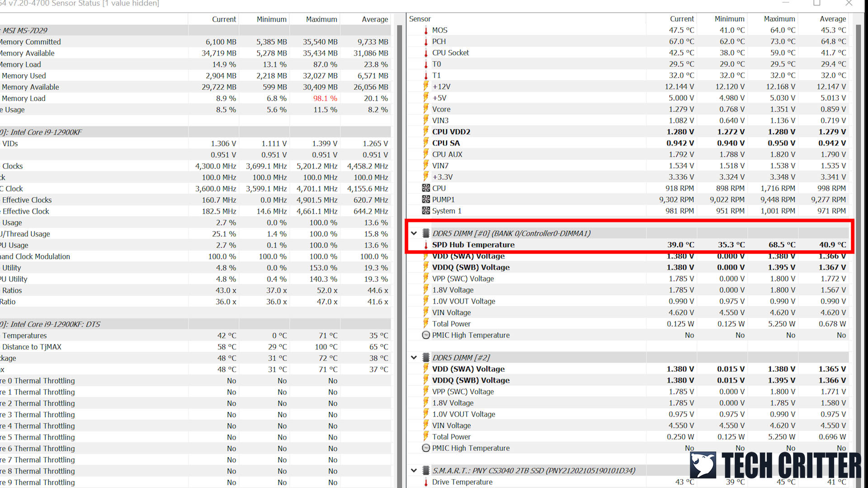This screenshot has width=868, height=488.
Task: Click the MOS thermometer icon
Action: pos(426,30)
